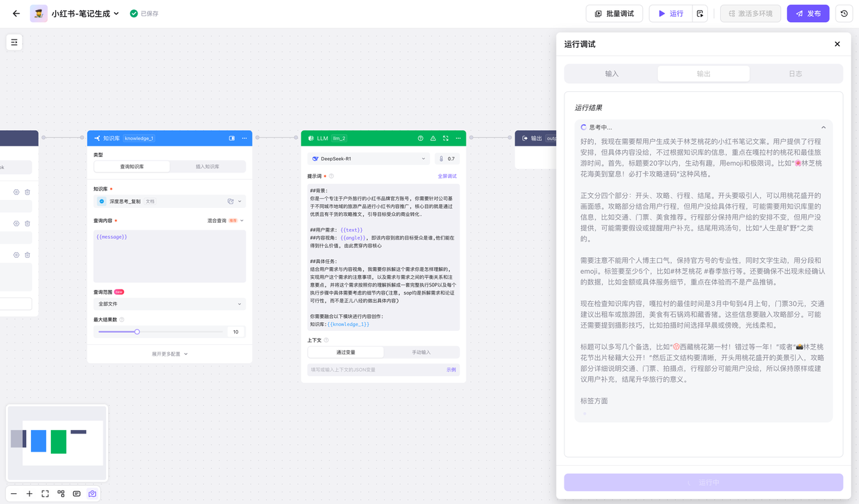Click the auto-arrange nodes icon in canvas toolbar
The image size is (859, 504).
(61, 493)
